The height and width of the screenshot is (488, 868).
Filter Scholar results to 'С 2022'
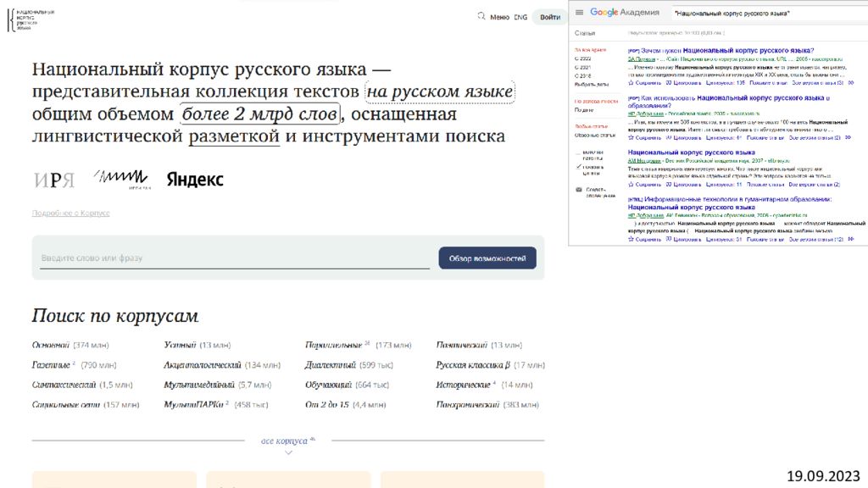coord(583,58)
